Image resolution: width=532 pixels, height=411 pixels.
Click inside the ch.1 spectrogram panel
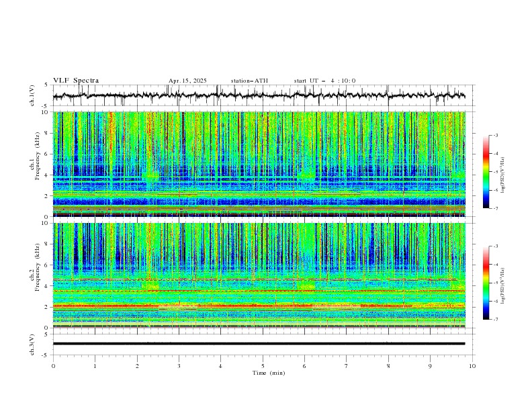[259, 164]
